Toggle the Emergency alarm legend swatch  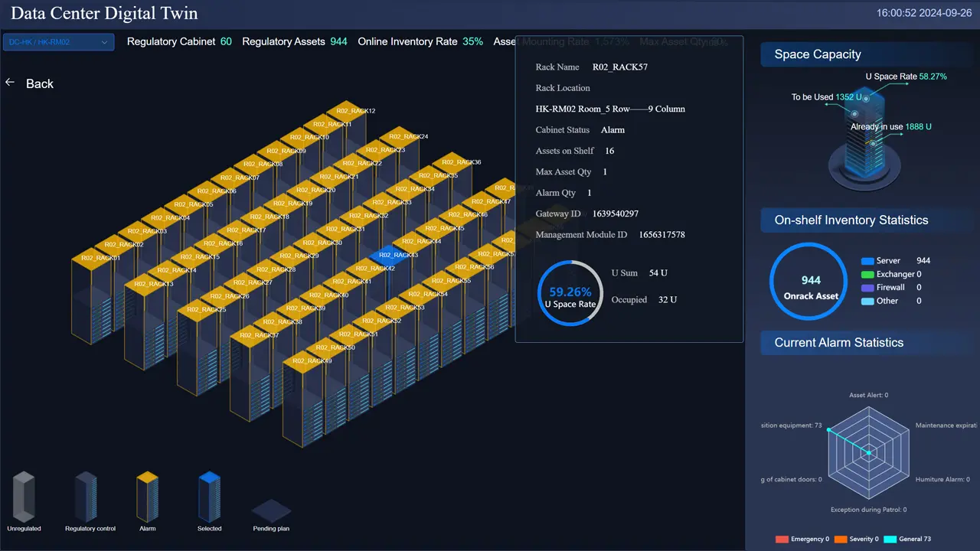coord(782,540)
